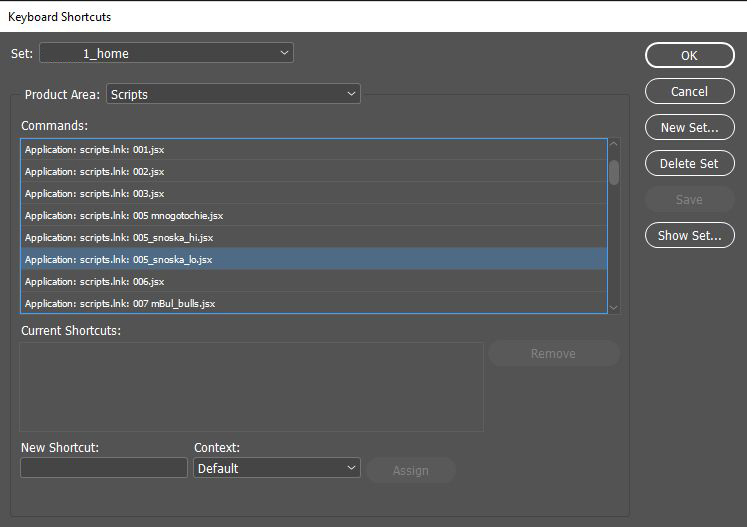Select the 002.jsx script command
747x527 pixels.
314,172
